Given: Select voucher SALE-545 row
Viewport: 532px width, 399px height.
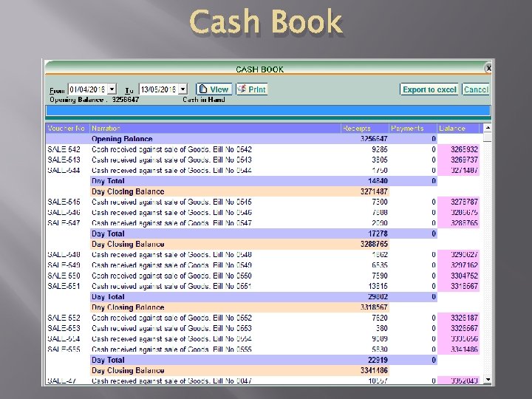Looking at the screenshot, I should click(262, 202).
